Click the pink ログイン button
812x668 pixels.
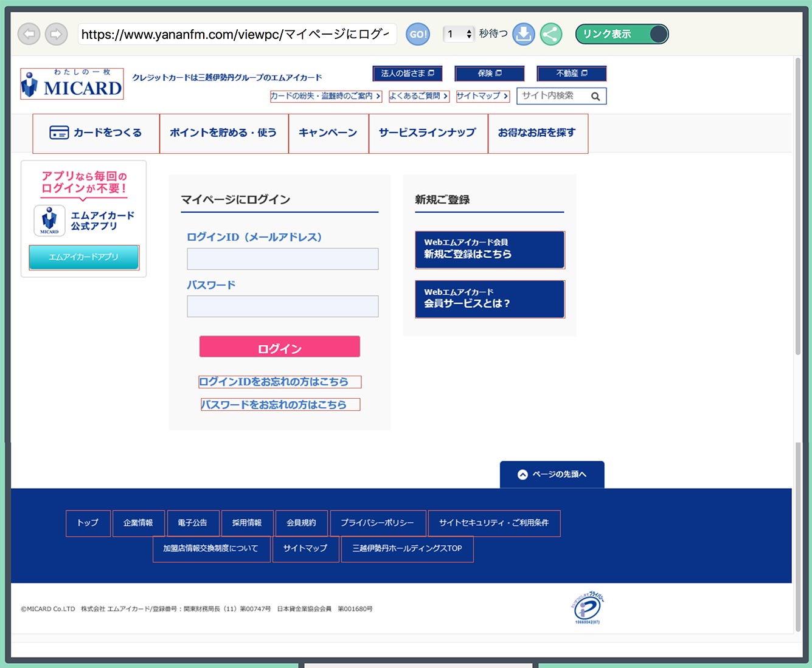click(280, 347)
